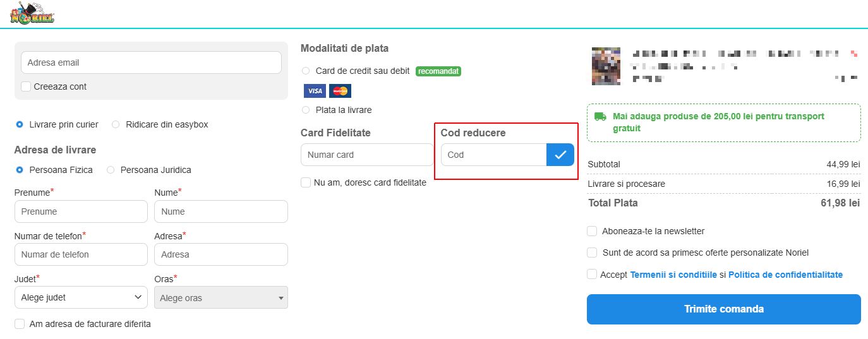Tick Am adresa de facturare diferita
The width and height of the screenshot is (868, 339).
click(20, 324)
